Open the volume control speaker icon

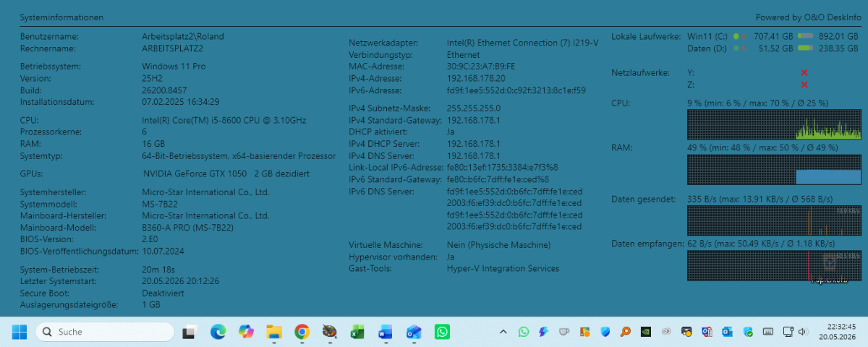point(801,332)
